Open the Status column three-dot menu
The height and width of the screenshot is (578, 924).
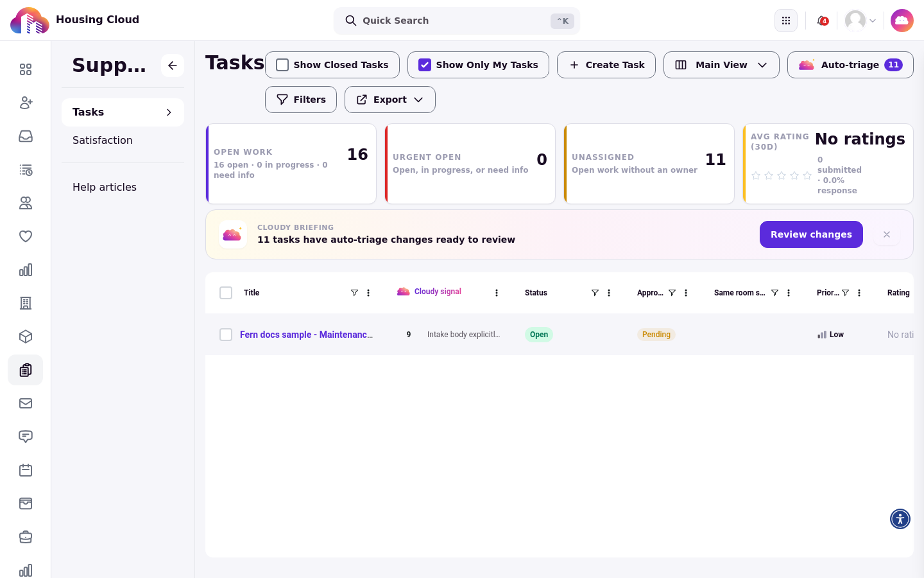(609, 293)
